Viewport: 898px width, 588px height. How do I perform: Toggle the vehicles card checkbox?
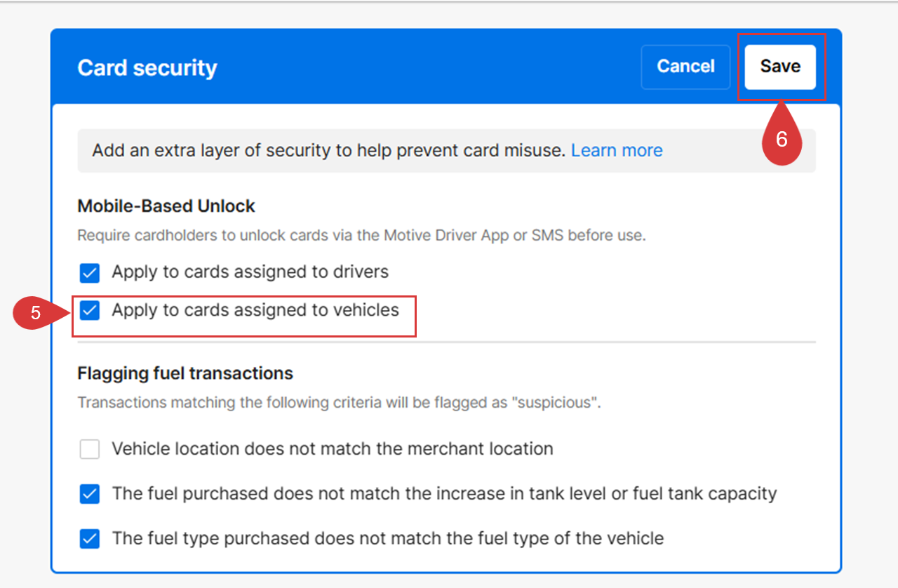point(90,310)
